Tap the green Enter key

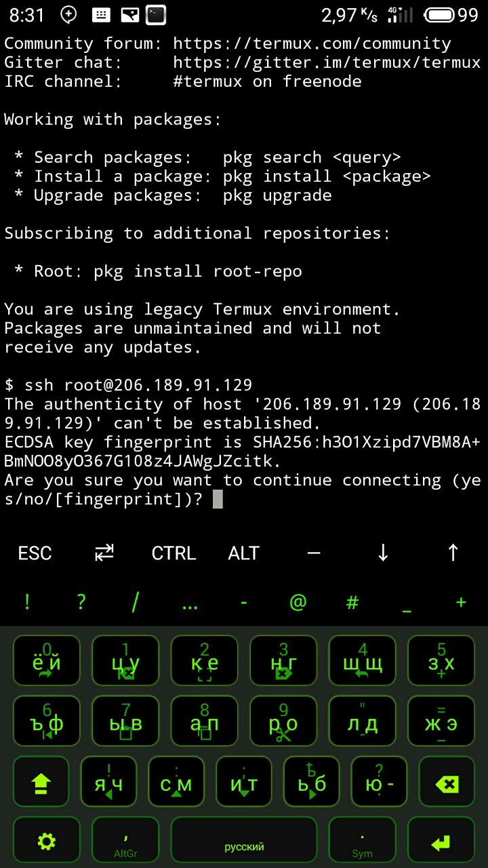(441, 842)
